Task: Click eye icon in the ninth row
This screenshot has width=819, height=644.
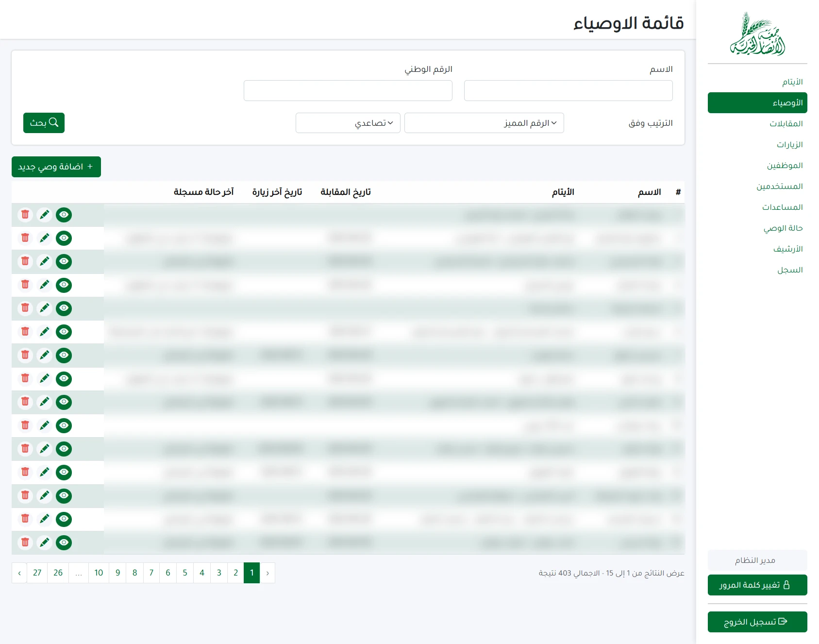Action: pos(64,402)
